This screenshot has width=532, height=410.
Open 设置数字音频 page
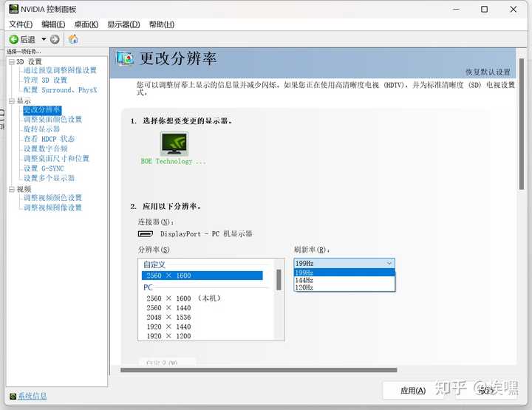[x=46, y=148]
